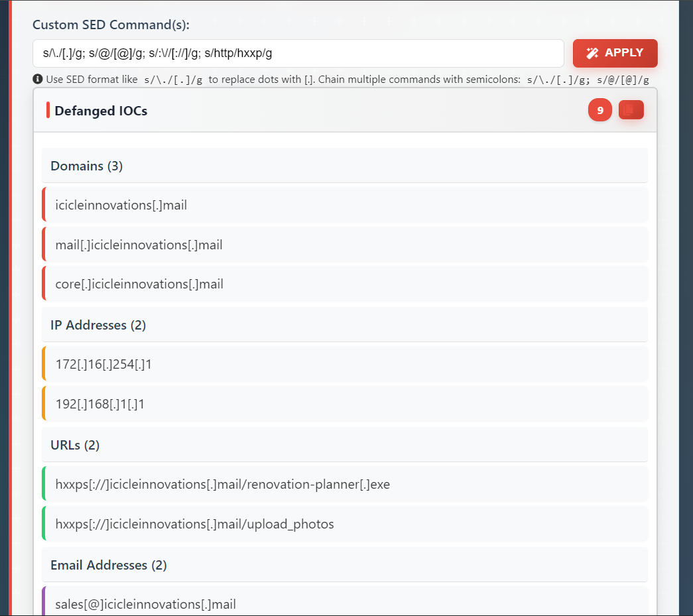This screenshot has height=616, width=693.
Task: Select the Email Addresses (2) section header
Action: coord(344,565)
